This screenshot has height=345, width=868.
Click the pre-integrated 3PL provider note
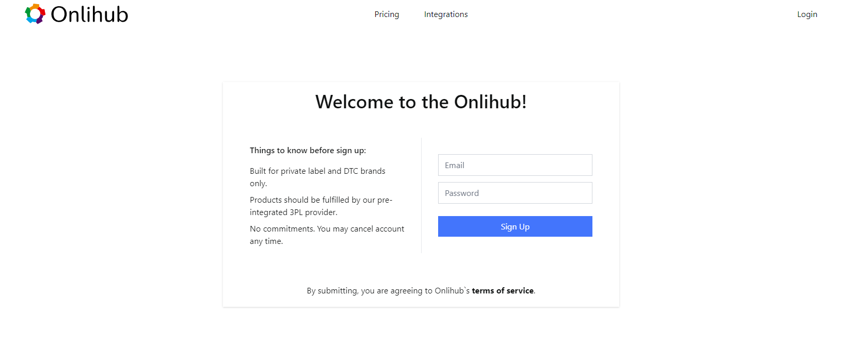pos(321,206)
